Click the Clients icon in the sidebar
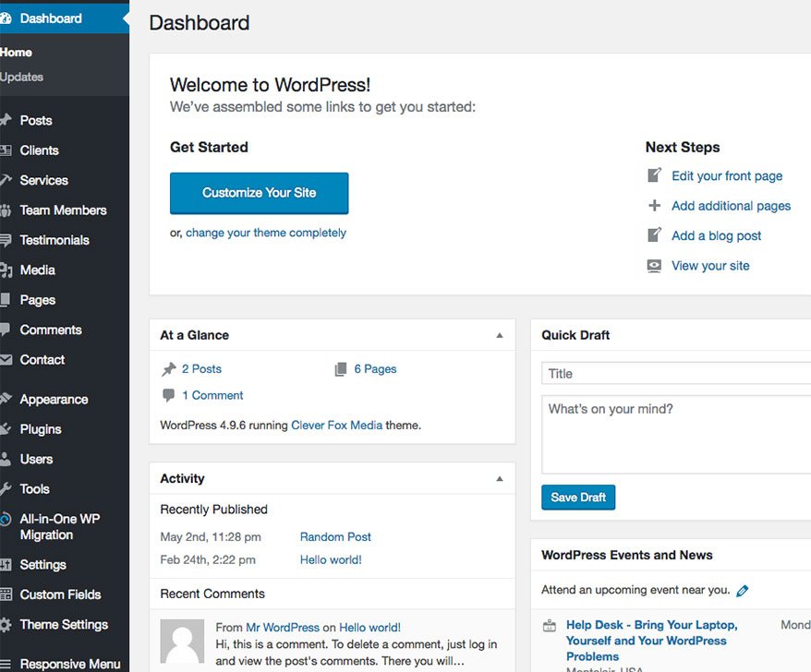Viewport: 811px width, 672px height. coord(6,150)
